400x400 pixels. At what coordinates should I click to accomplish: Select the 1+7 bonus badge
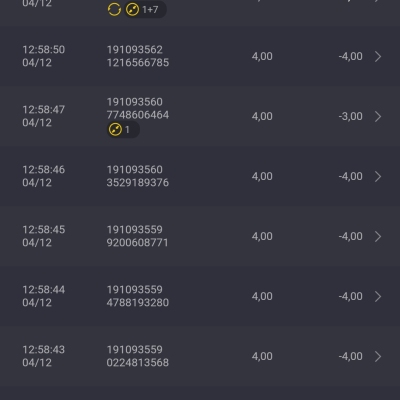[145, 9]
